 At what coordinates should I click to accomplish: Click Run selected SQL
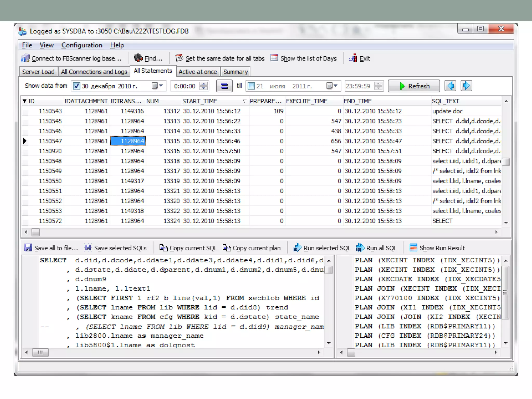(322, 248)
